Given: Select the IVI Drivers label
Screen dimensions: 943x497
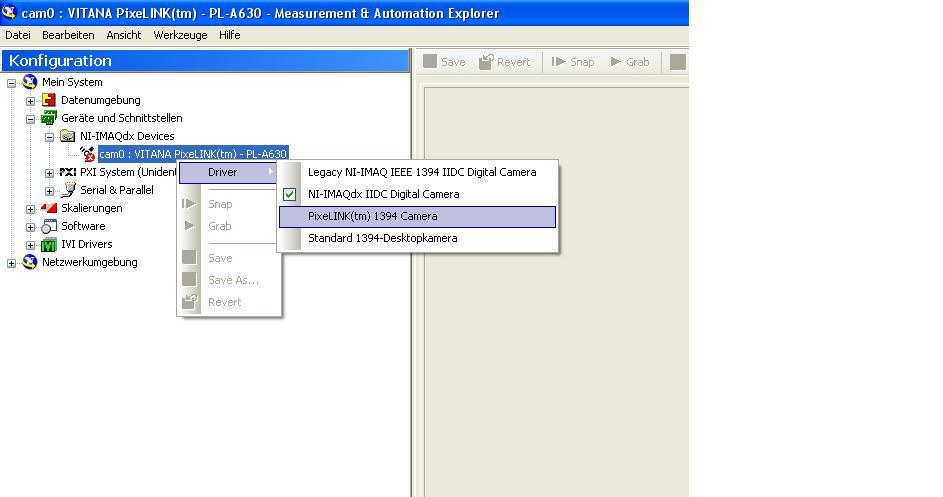Looking at the screenshot, I should (x=87, y=244).
